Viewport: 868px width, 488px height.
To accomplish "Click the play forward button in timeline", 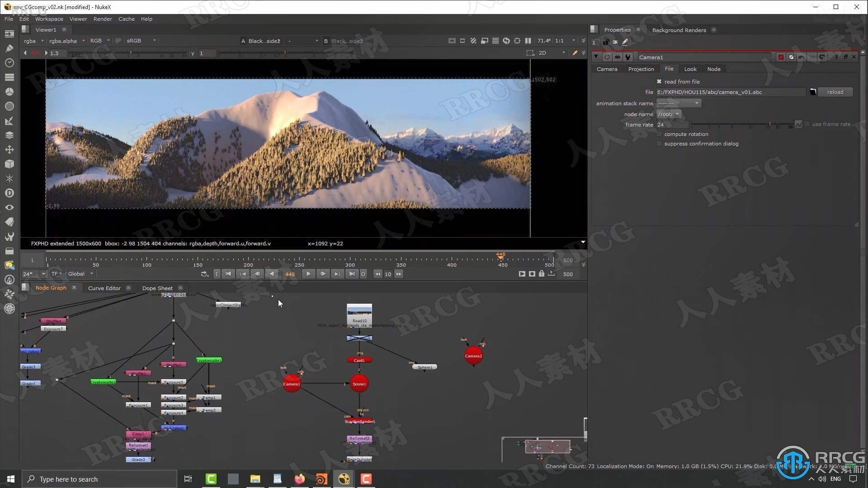I will pos(308,273).
